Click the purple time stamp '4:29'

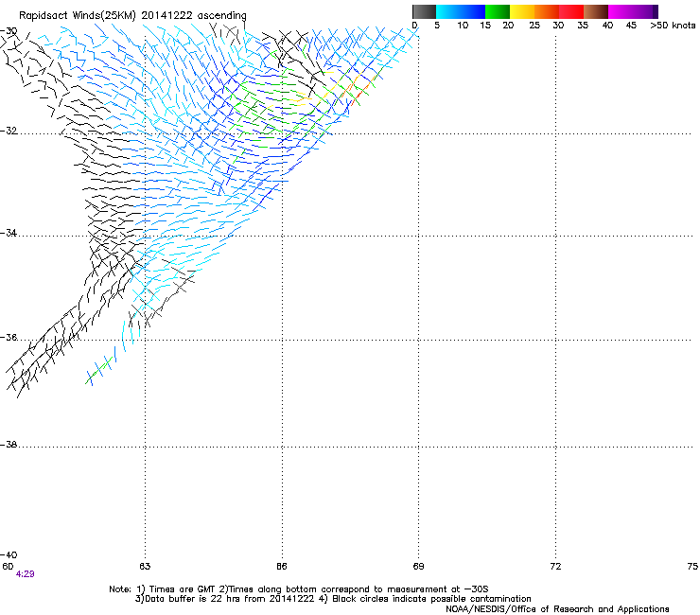coord(25,574)
